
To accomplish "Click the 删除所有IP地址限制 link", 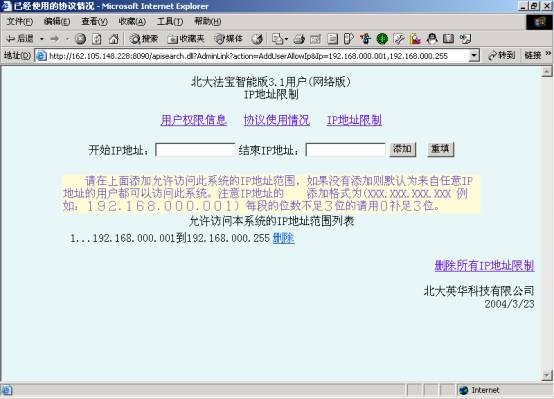I will pyautogui.click(x=484, y=266).
